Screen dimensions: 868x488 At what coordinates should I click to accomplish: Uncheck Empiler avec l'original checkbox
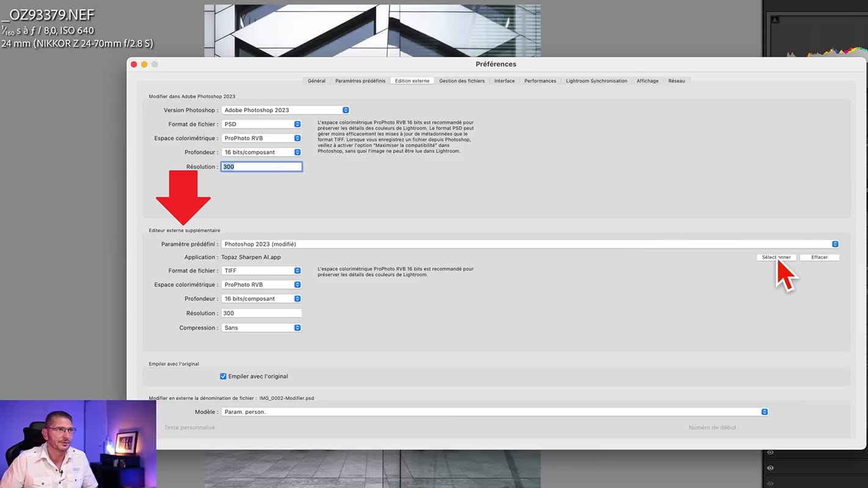[x=223, y=376]
